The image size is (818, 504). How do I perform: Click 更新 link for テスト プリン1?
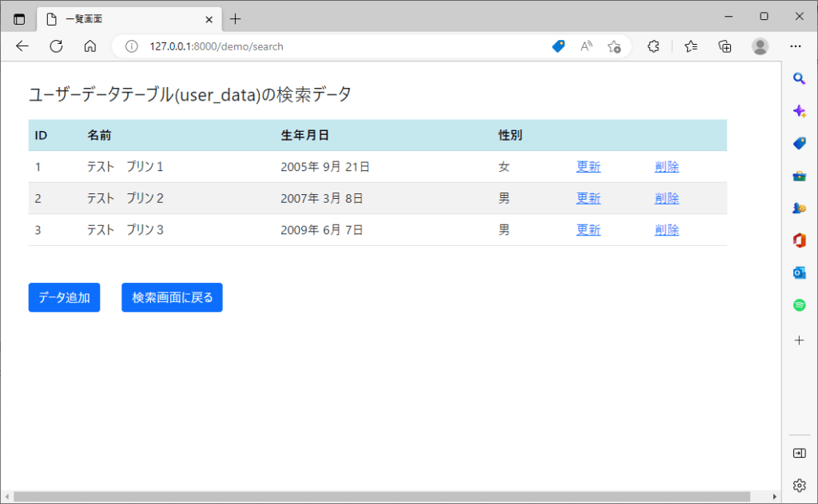588,167
